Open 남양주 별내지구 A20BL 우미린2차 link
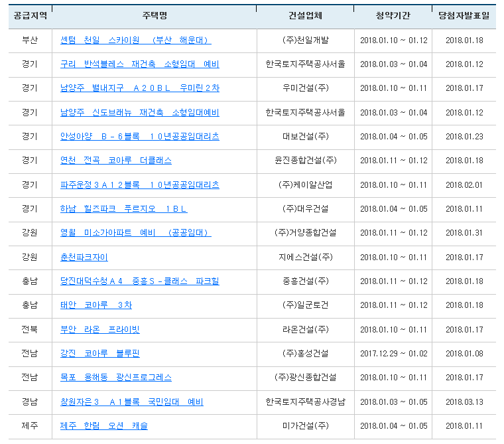The width and height of the screenshot is (504, 444). point(139,88)
